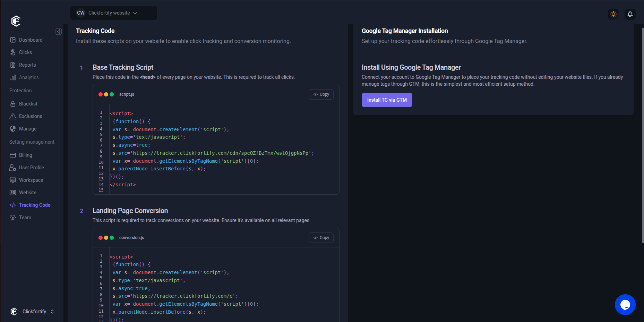Open the Blacklist page
644x322 pixels.
(x=28, y=103)
